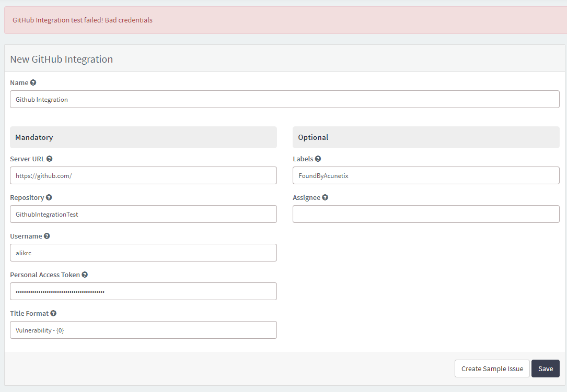Click help icon next to Assignee

click(325, 197)
